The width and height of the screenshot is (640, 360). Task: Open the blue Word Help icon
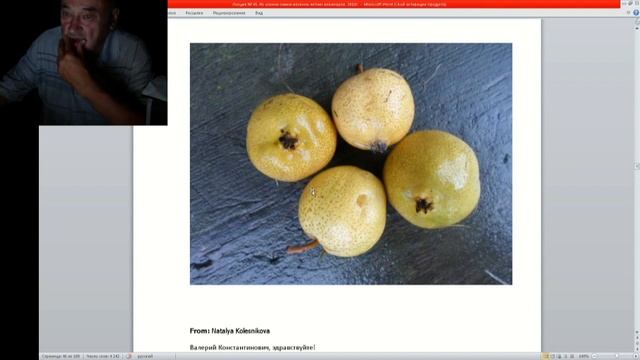tap(636, 13)
